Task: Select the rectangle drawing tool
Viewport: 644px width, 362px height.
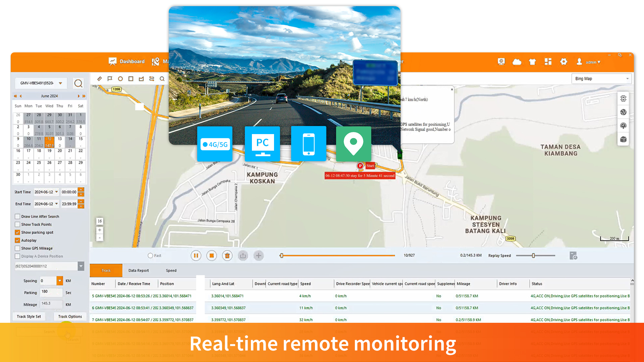Action: pyautogui.click(x=131, y=79)
